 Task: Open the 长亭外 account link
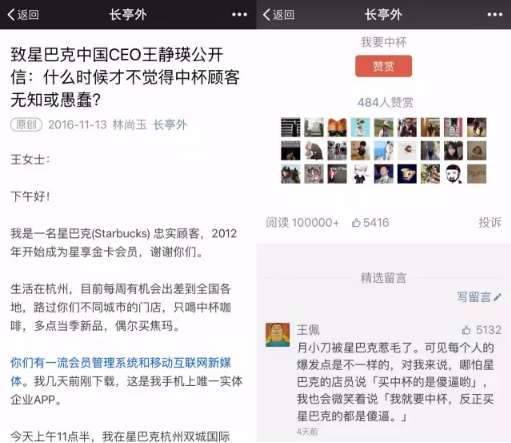170,125
